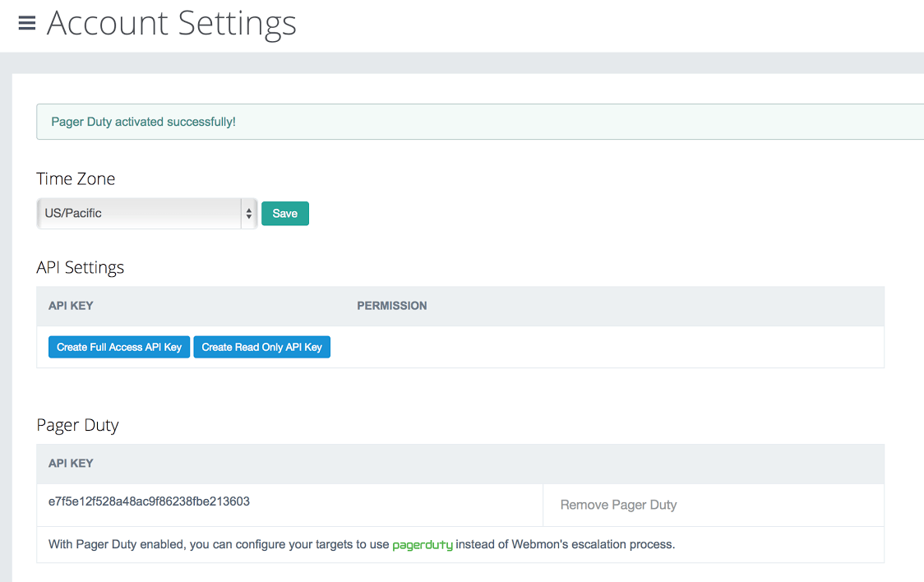Open the US/Pacific time zone dropdown
The width and height of the screenshot is (924, 582).
pyautogui.click(x=140, y=214)
